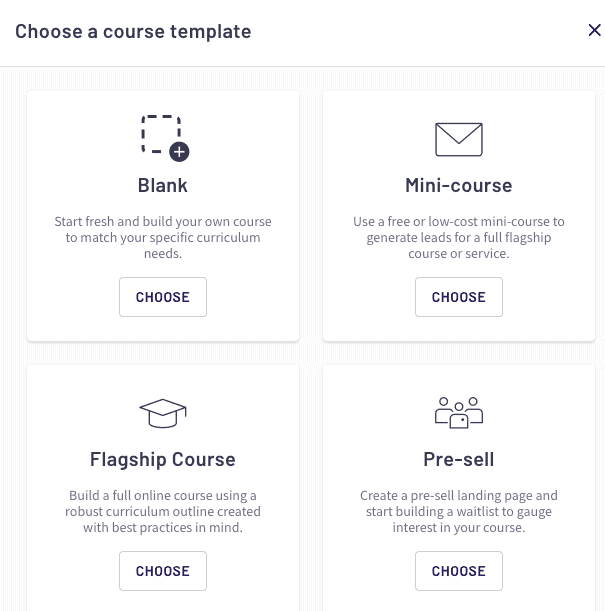Choose the Pre-sell template
The image size is (605, 611).
click(x=459, y=571)
